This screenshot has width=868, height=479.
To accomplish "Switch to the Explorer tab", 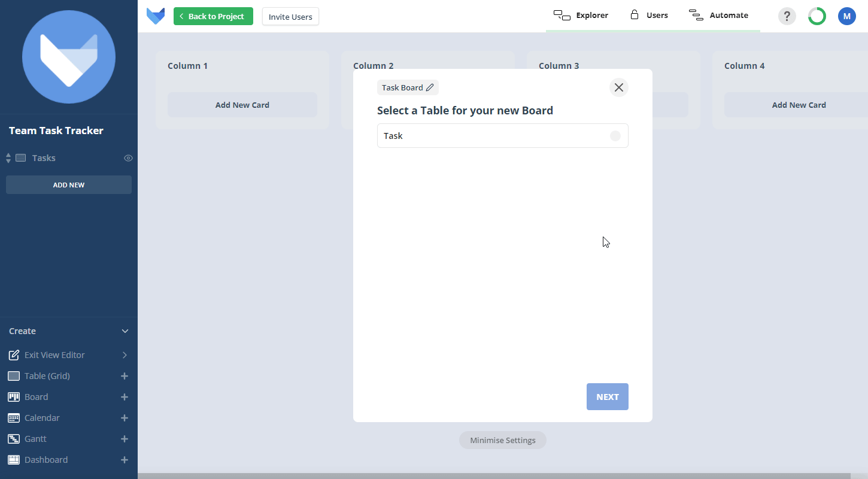I will (x=581, y=16).
